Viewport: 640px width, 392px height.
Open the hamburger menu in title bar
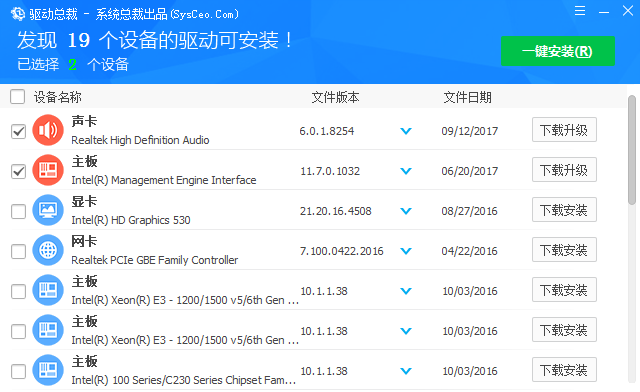point(580,11)
